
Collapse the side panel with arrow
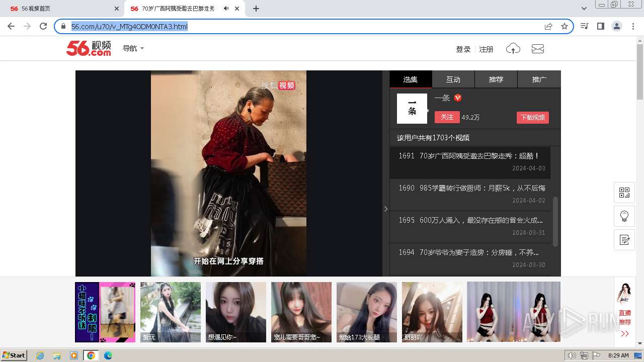pos(386,209)
